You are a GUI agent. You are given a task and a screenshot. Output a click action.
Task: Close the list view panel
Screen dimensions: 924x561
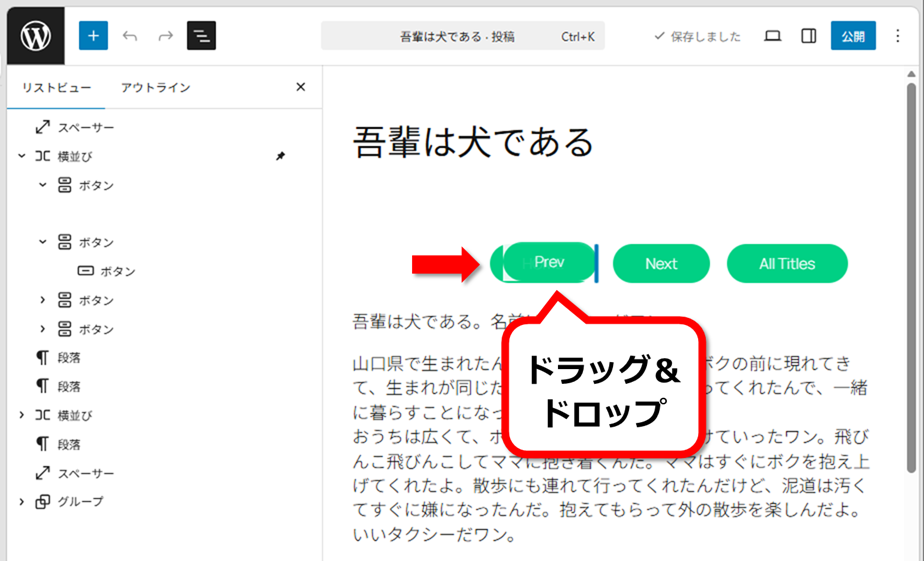click(x=301, y=87)
